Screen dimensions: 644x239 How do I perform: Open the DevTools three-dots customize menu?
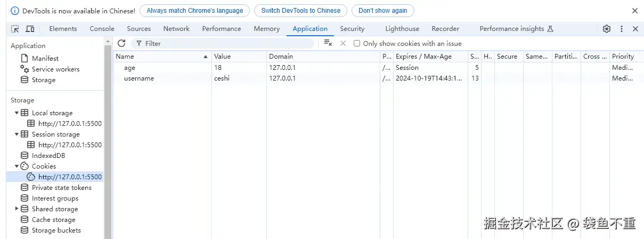tap(621, 29)
